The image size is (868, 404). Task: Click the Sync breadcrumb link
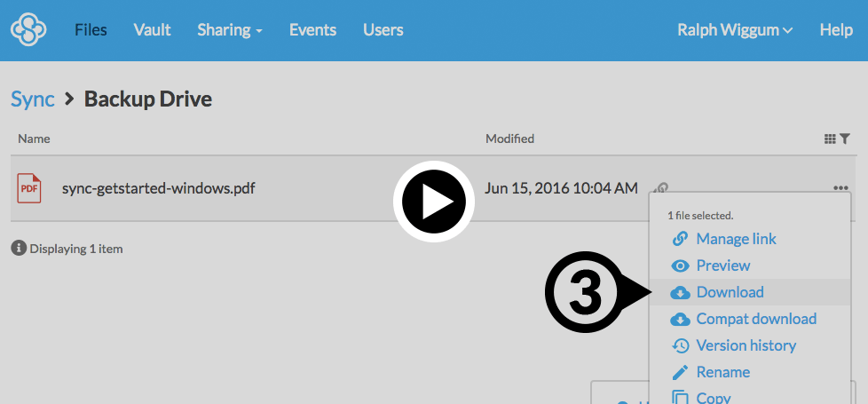coord(33,99)
